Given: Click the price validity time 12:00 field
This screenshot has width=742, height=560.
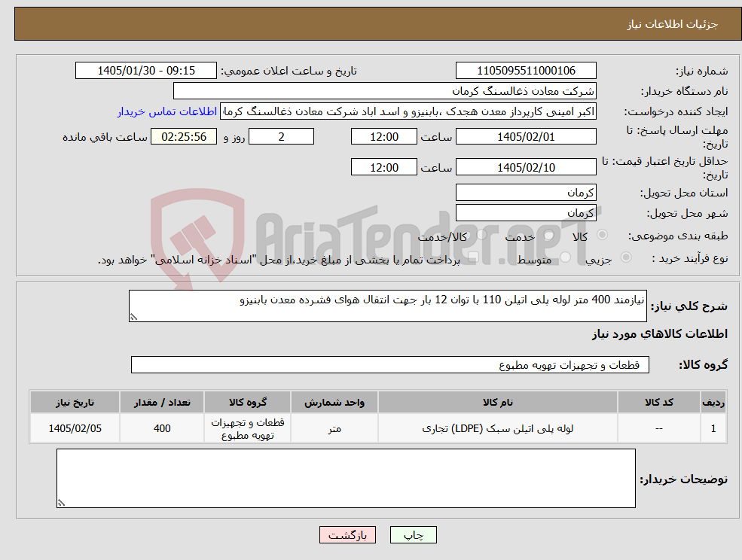Looking at the screenshot, I should point(383,167).
